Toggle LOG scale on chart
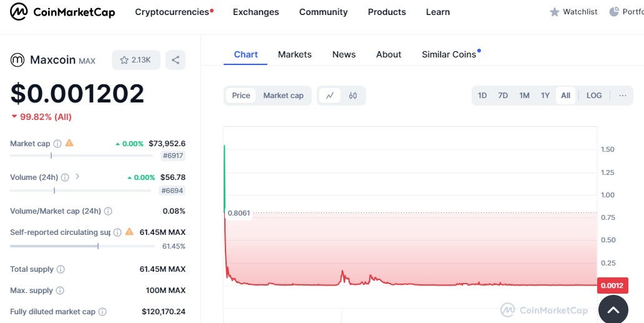The width and height of the screenshot is (644, 323). pyautogui.click(x=594, y=96)
